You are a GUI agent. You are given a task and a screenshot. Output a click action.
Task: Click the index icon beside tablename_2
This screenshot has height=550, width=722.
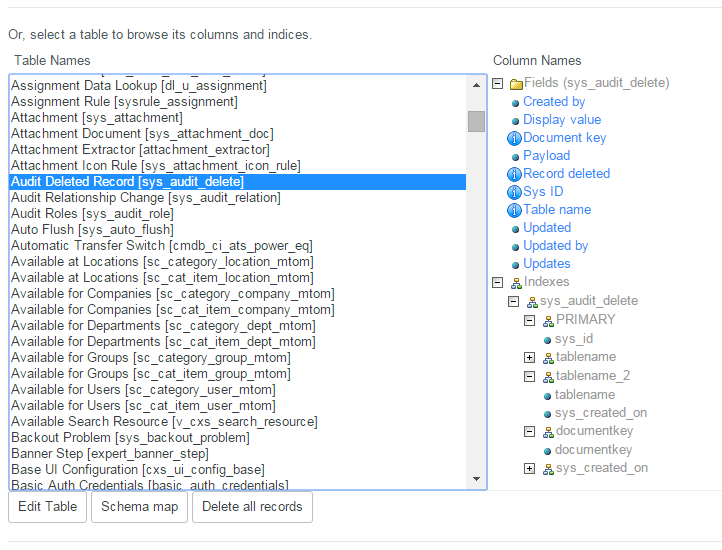click(548, 377)
